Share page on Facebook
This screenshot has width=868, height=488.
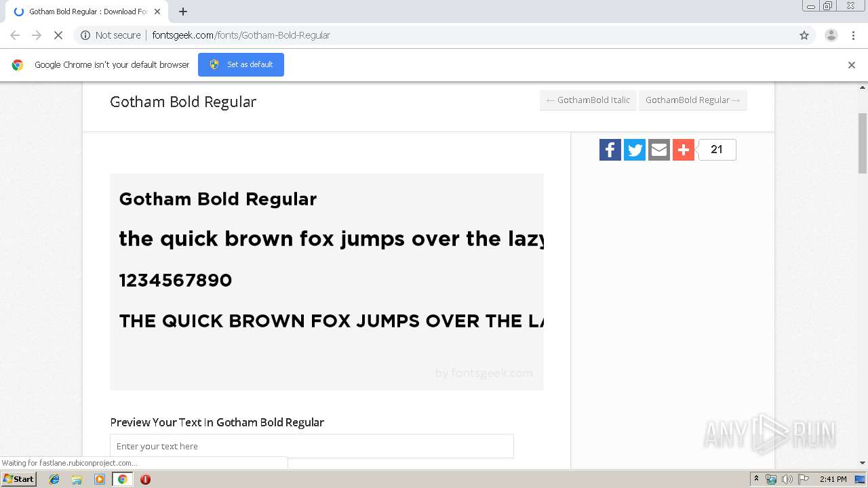click(610, 150)
